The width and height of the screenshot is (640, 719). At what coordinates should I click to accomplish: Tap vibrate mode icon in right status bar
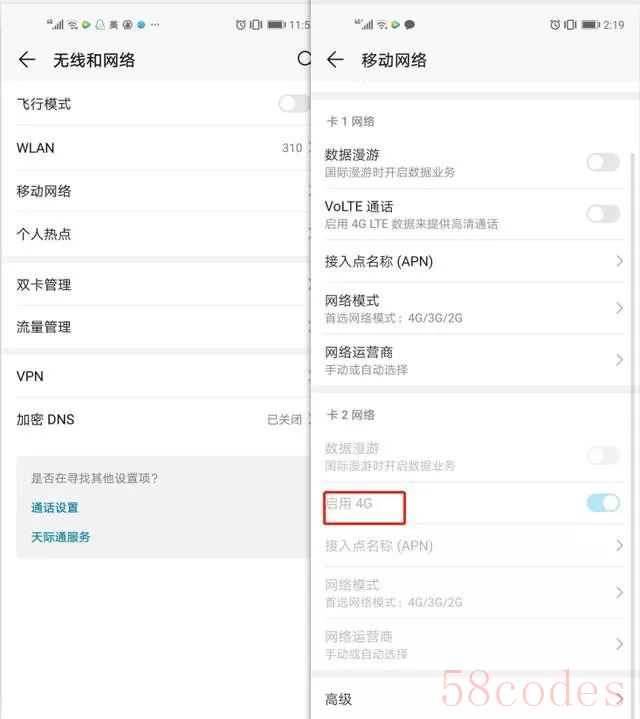click(x=570, y=24)
